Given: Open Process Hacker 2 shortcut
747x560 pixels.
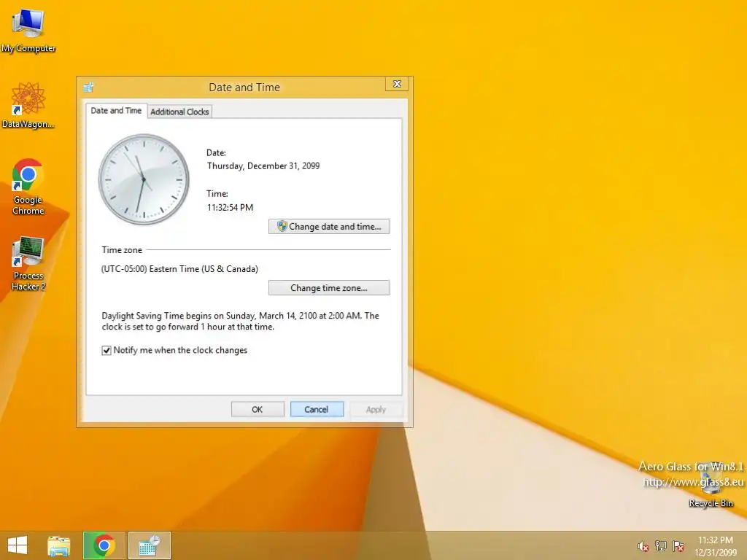Looking at the screenshot, I should point(28,262).
